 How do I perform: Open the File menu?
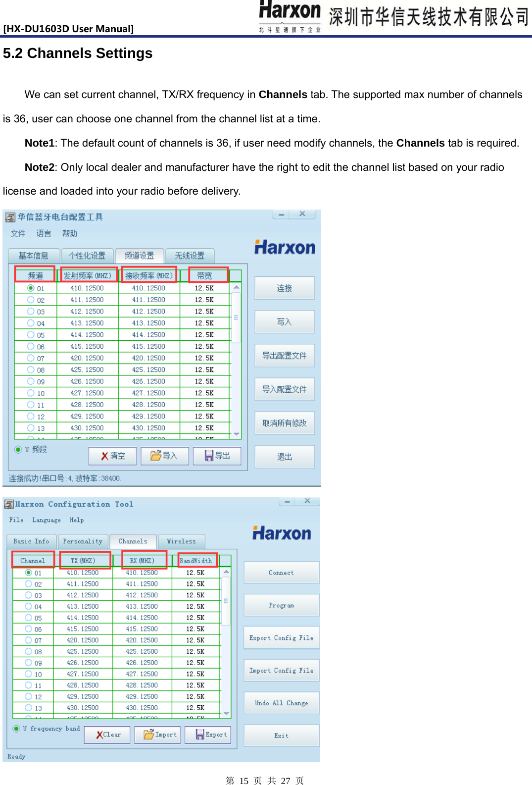[x=16, y=520]
